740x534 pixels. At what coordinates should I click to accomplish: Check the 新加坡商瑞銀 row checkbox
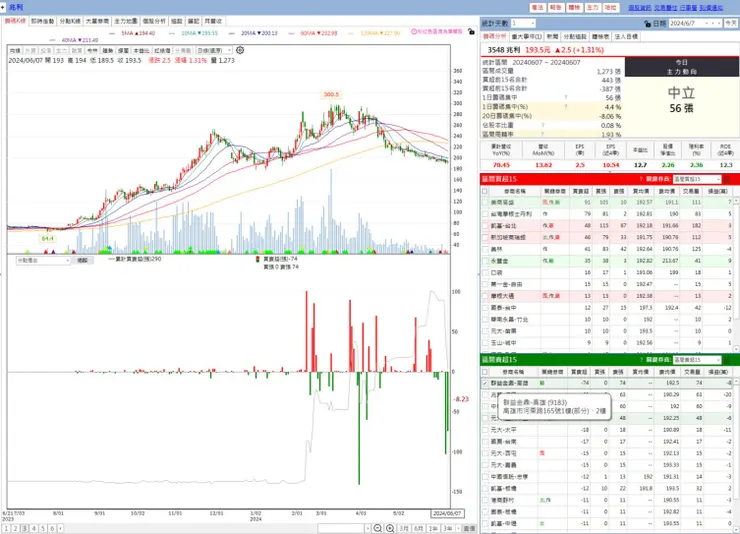[485, 237]
